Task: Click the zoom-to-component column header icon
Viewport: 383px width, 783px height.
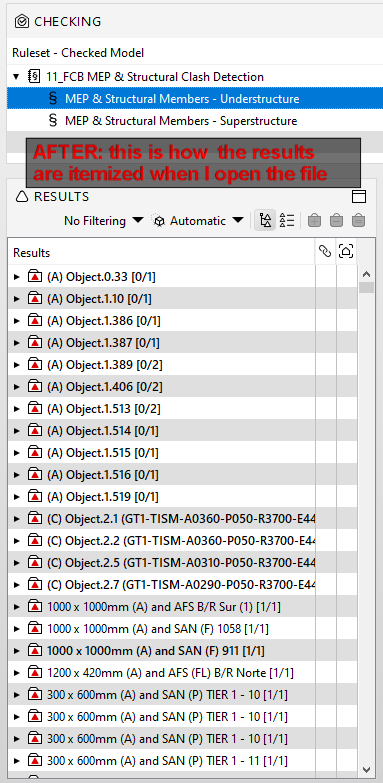Action: click(x=346, y=251)
